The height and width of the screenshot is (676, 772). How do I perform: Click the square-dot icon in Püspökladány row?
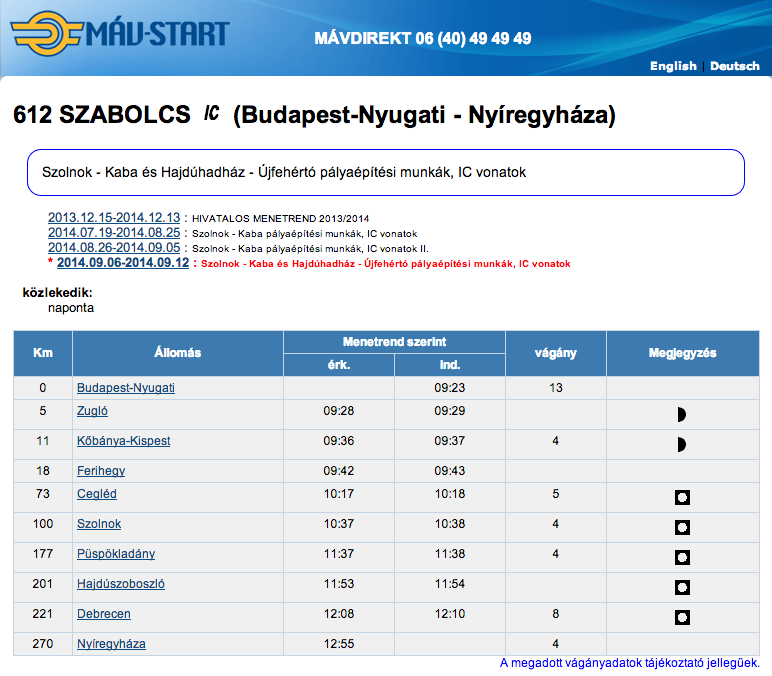tap(682, 558)
